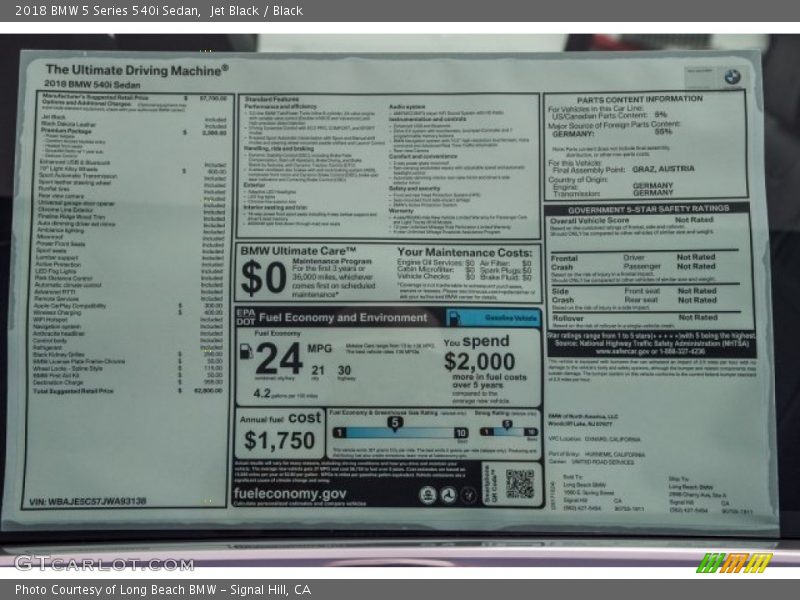Click the $1,750 annual fuel cost

pyautogui.click(x=279, y=440)
